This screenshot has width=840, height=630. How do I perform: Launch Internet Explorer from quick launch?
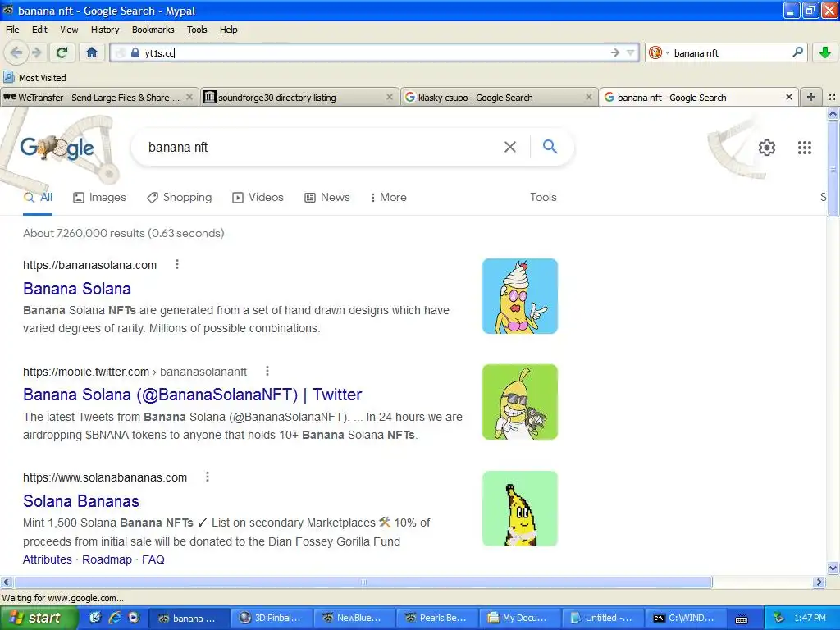click(114, 618)
